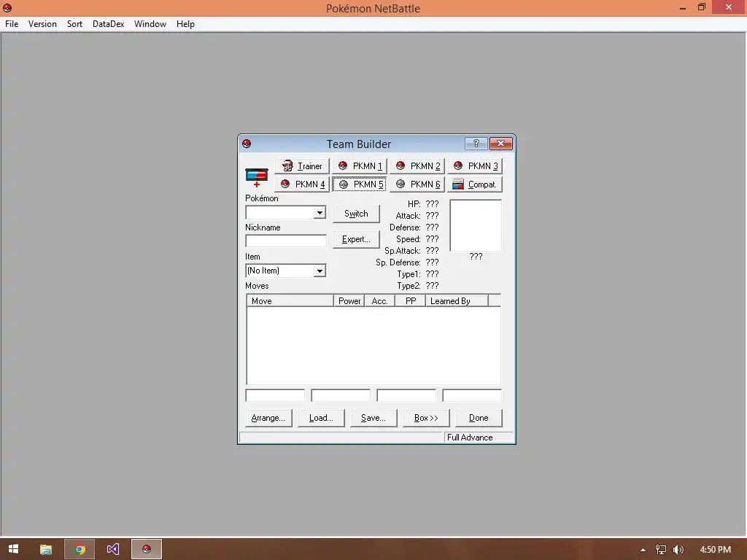Open the Help menu
Screen dimensions: 747x560
185,24
